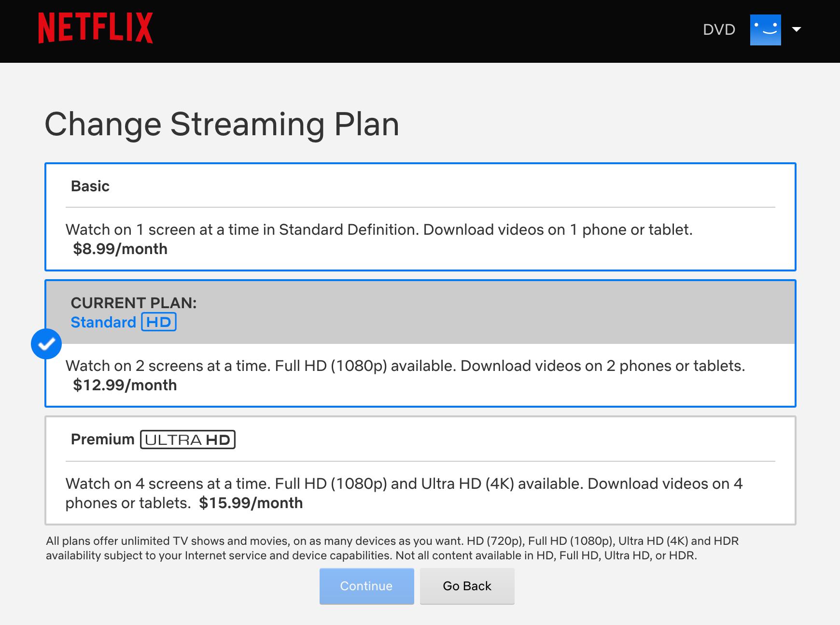
Task: Select the Premium plan title
Action: [102, 439]
